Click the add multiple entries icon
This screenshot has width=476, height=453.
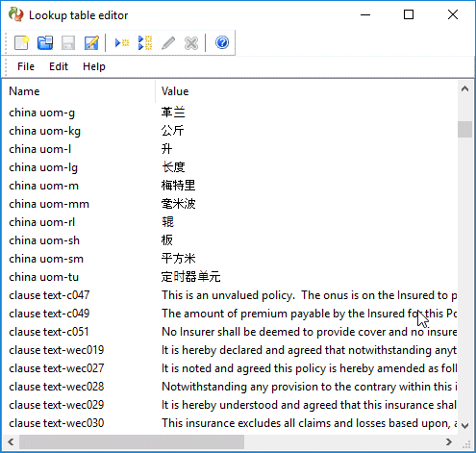click(x=145, y=43)
